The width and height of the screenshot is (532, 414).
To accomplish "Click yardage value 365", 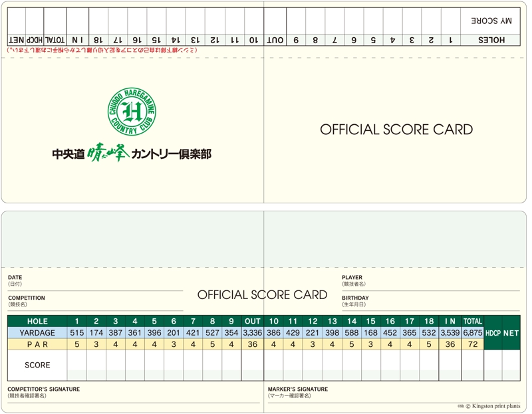I will [410, 333].
